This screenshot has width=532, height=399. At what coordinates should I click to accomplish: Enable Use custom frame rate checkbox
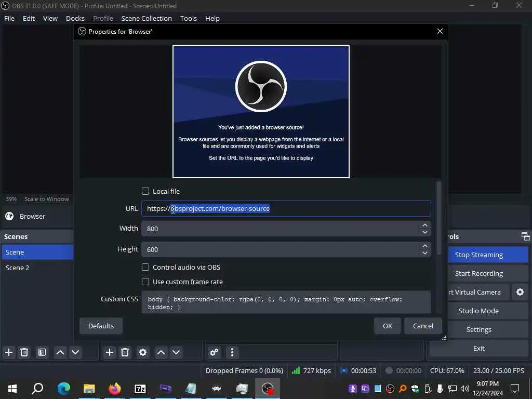coord(145,282)
